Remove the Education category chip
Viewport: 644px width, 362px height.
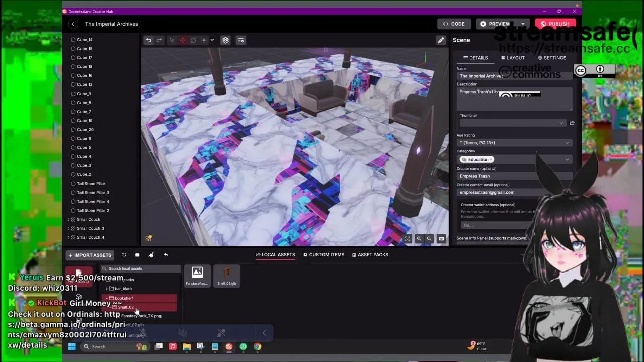pyautogui.click(x=491, y=159)
